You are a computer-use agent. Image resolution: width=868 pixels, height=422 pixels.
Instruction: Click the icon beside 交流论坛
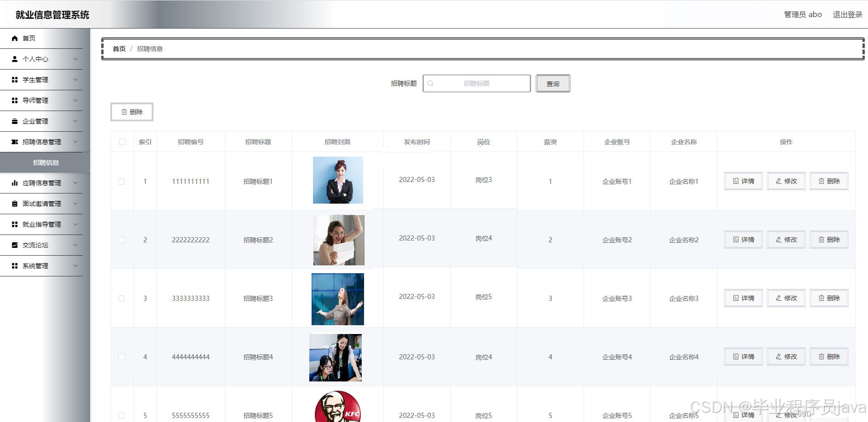(x=15, y=245)
